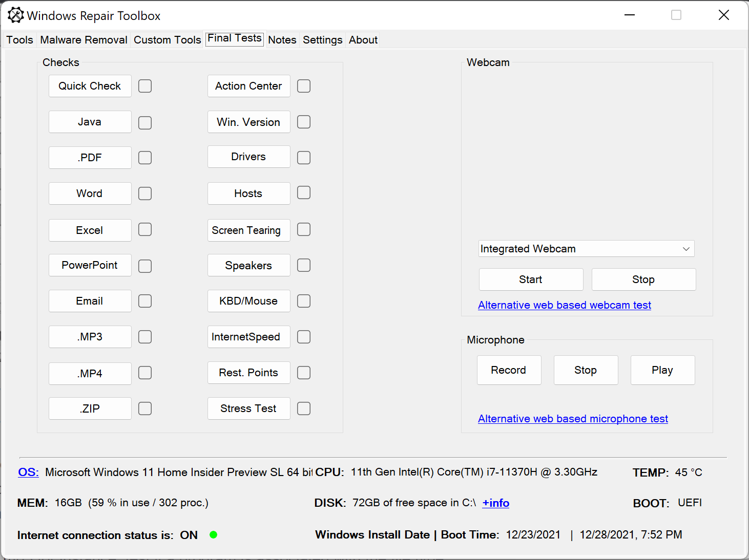Run the Screen Tearing test

tap(249, 230)
